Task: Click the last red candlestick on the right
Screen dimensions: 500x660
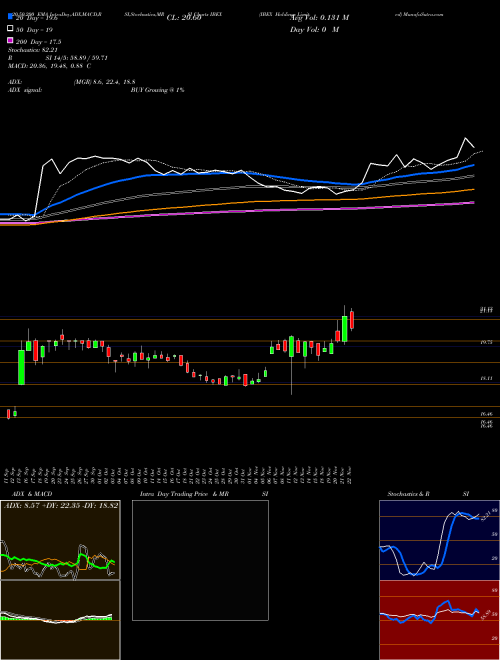Action: tap(352, 320)
